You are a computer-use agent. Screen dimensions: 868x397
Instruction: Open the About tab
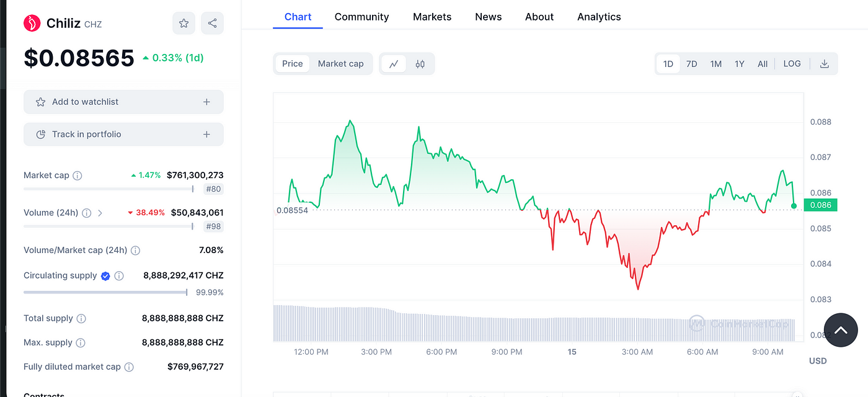click(x=539, y=17)
